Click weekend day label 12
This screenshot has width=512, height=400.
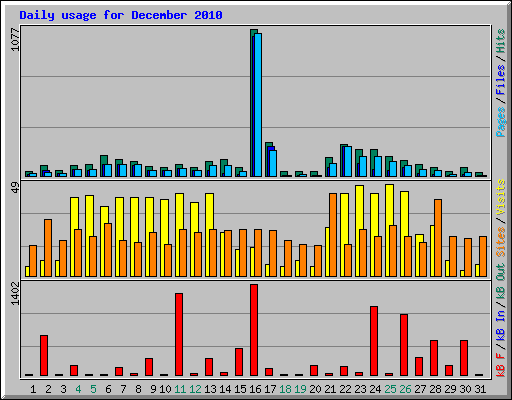195,389
